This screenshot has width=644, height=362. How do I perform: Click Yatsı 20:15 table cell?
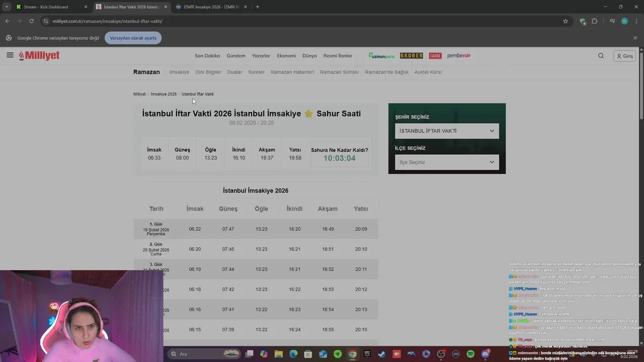pyautogui.click(x=361, y=329)
